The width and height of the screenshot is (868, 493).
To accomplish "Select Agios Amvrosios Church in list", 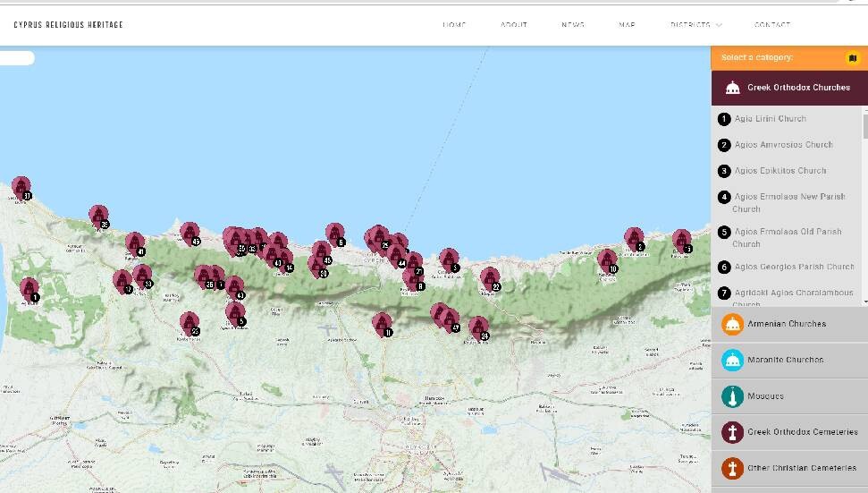I will [x=783, y=145].
